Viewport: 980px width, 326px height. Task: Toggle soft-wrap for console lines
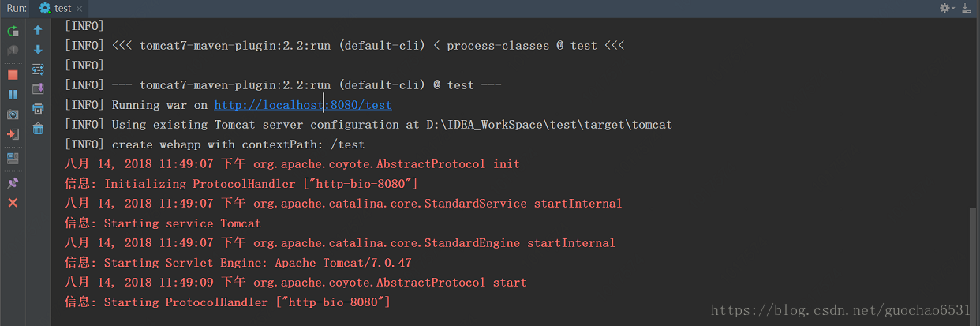tap(38, 69)
